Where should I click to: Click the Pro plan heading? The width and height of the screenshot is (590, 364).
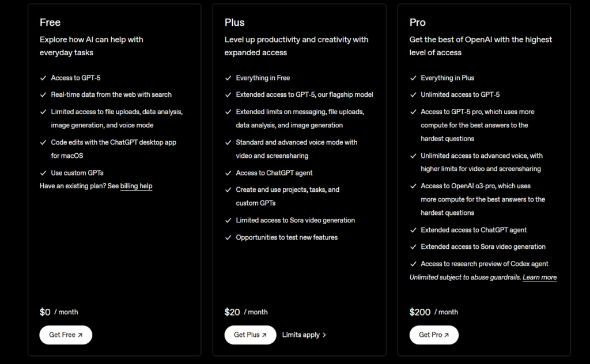coord(418,22)
